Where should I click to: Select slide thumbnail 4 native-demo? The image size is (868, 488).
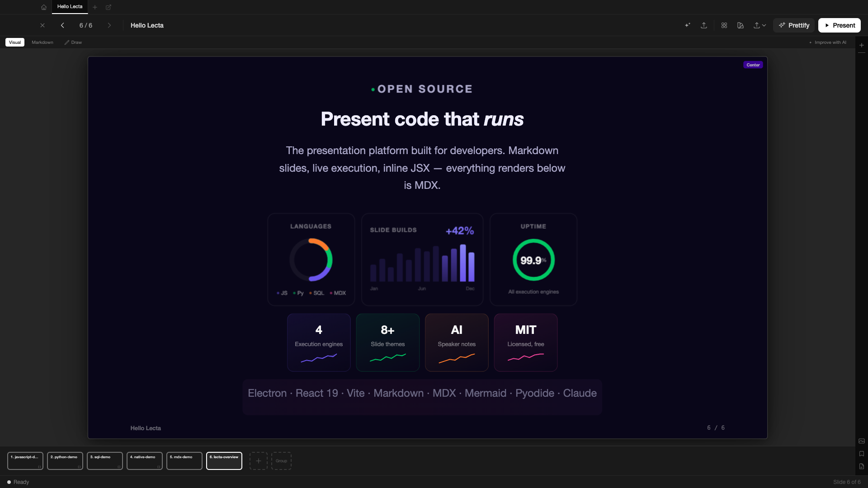coord(145,461)
